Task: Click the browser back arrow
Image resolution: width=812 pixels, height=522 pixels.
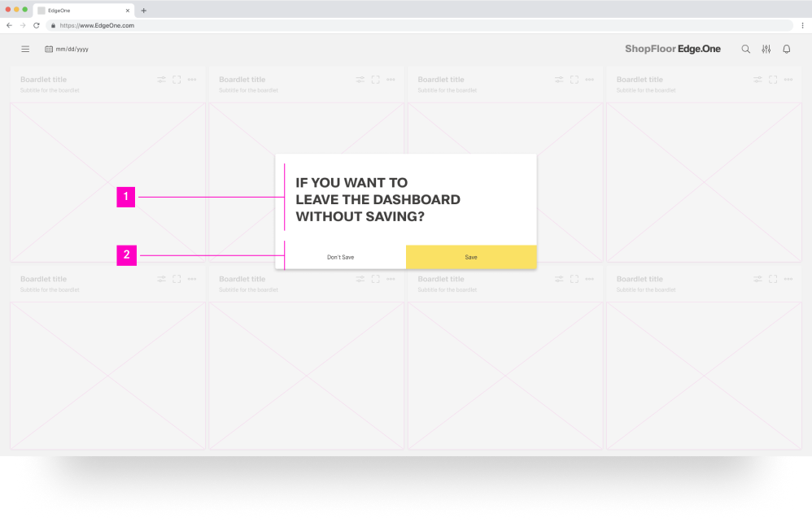Action: [8, 25]
